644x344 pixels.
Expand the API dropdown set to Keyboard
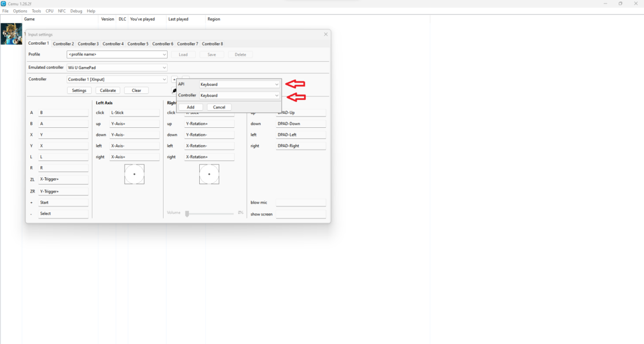pos(239,84)
